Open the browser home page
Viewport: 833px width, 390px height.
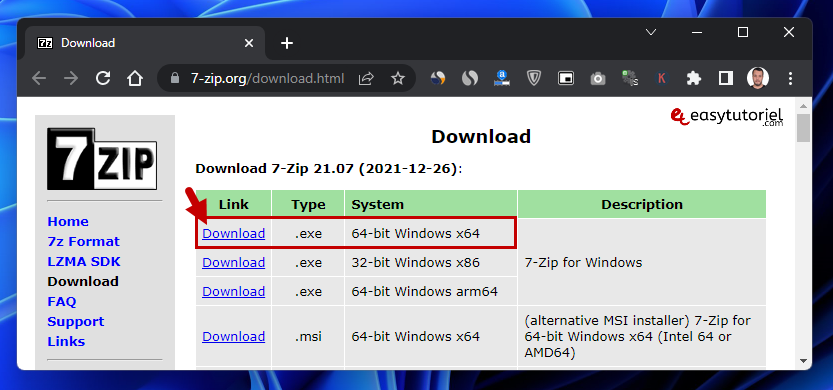point(135,79)
